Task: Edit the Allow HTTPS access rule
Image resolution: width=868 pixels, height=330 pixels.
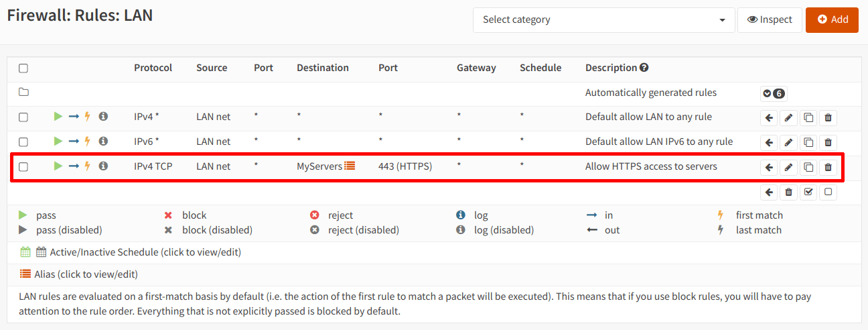Action: [x=788, y=167]
